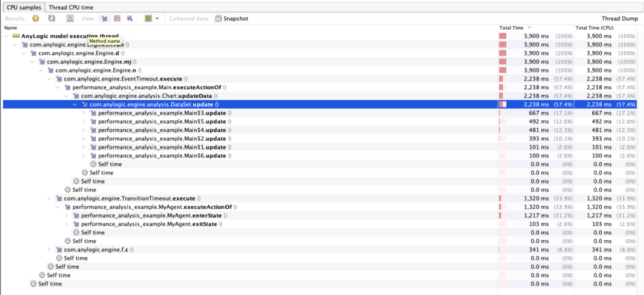Select the performance_analysis_example.MyAgent.enterState row text
The width and height of the screenshot is (644, 295).
154,215
